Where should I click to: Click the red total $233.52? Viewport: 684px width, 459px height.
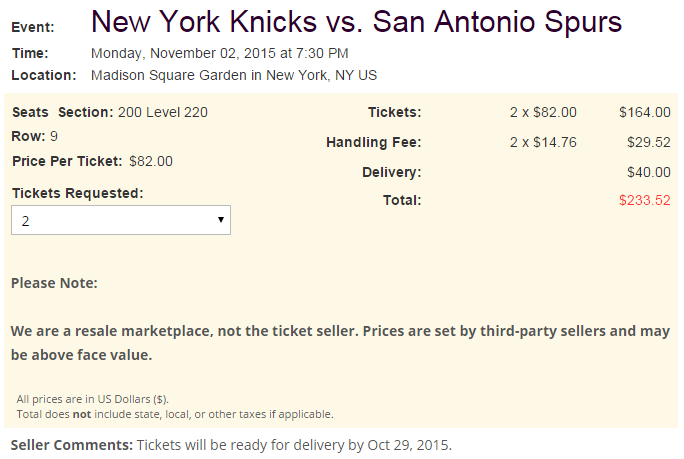pos(645,200)
